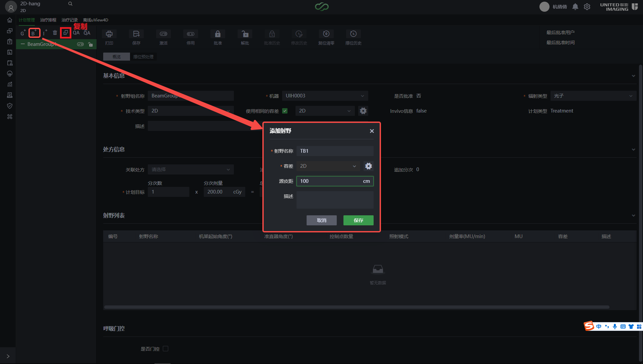Click the 射野名称 TB1 field
The height and width of the screenshot is (364, 643).
tap(335, 151)
